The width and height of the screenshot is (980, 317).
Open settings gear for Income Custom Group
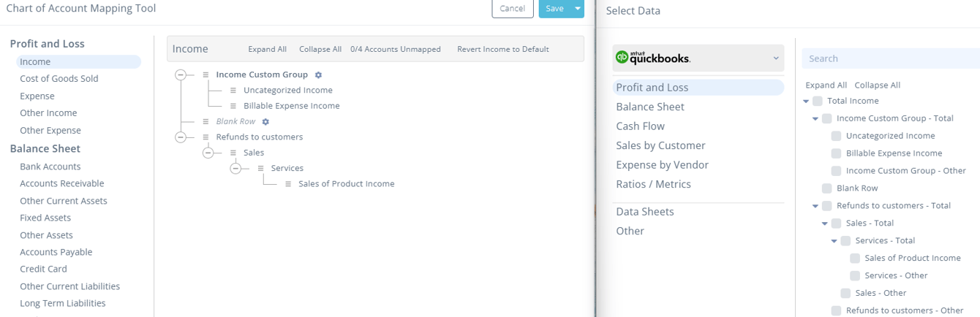pos(318,75)
